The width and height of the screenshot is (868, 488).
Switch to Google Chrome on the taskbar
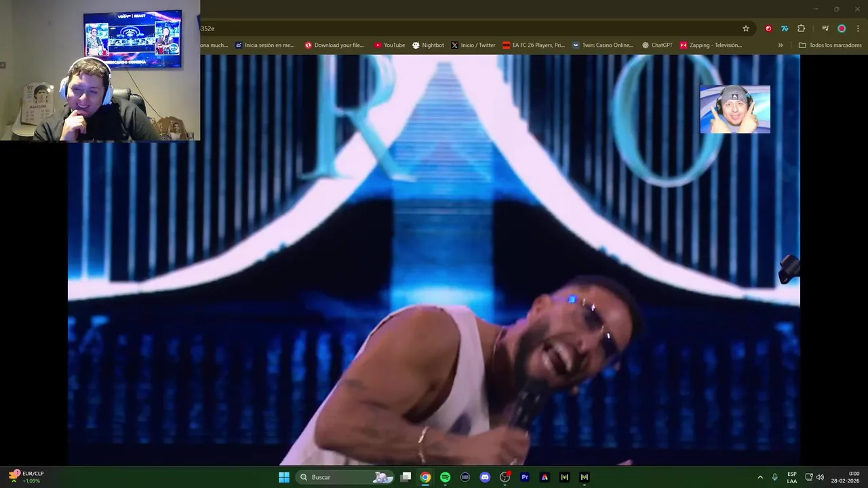425,477
